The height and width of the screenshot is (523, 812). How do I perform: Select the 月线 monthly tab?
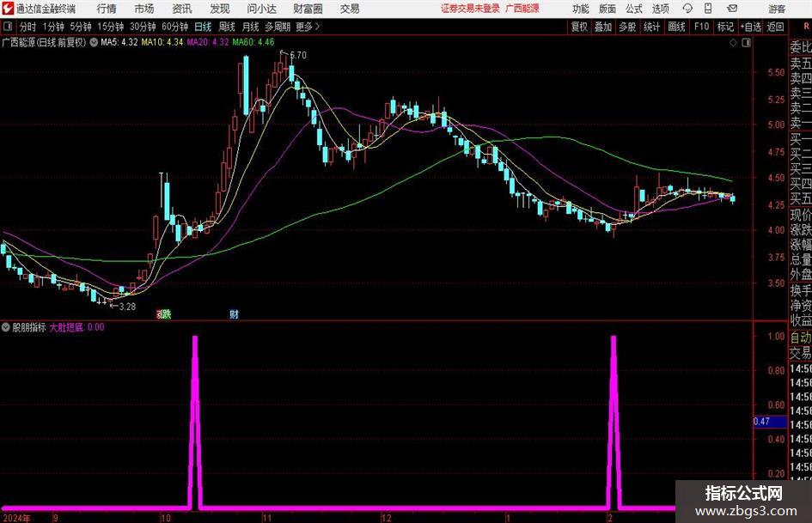pyautogui.click(x=251, y=27)
